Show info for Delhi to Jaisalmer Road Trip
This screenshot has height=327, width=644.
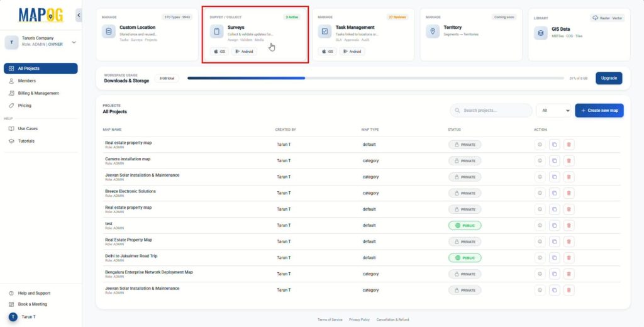coord(540,258)
